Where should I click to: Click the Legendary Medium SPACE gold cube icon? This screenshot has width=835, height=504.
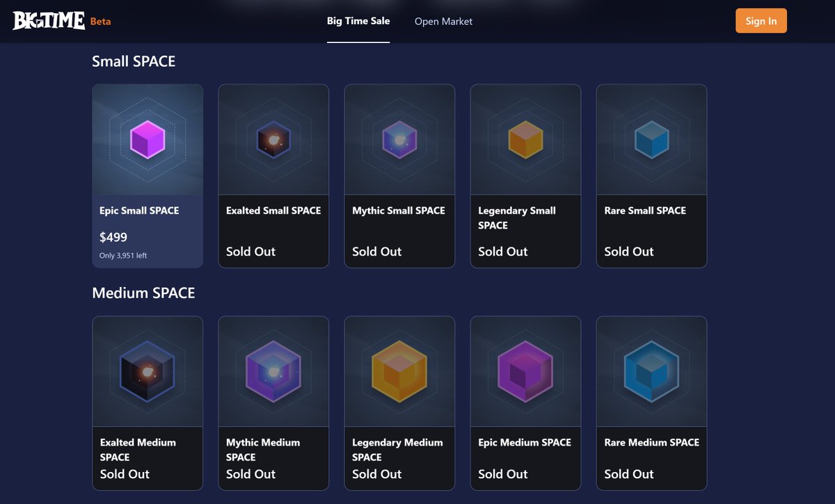point(399,371)
